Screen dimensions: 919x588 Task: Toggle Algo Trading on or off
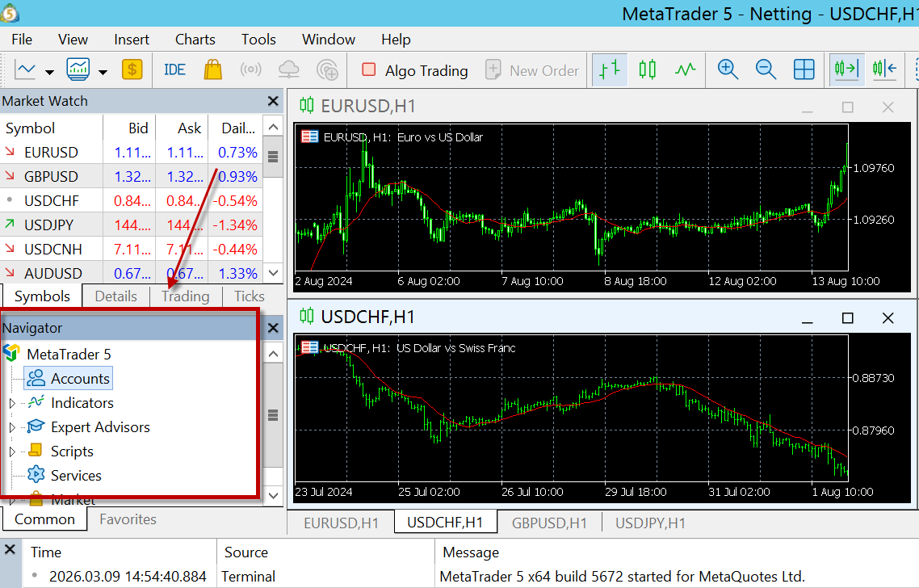pyautogui.click(x=415, y=70)
